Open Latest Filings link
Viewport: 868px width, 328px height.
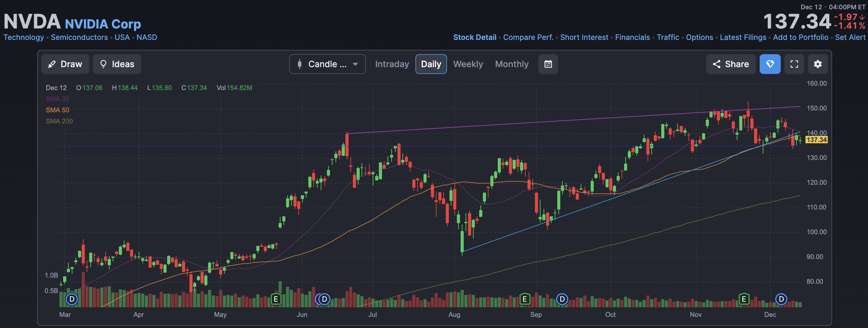[743, 37]
